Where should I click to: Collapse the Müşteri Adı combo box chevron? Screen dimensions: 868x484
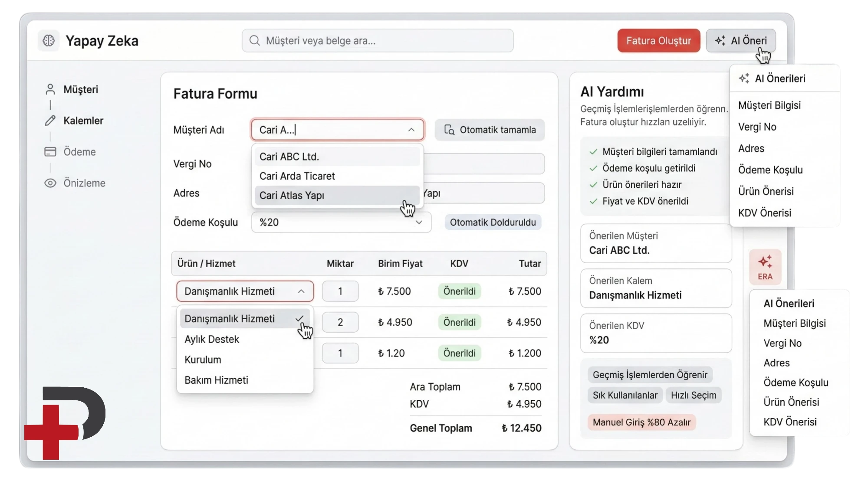pos(411,130)
